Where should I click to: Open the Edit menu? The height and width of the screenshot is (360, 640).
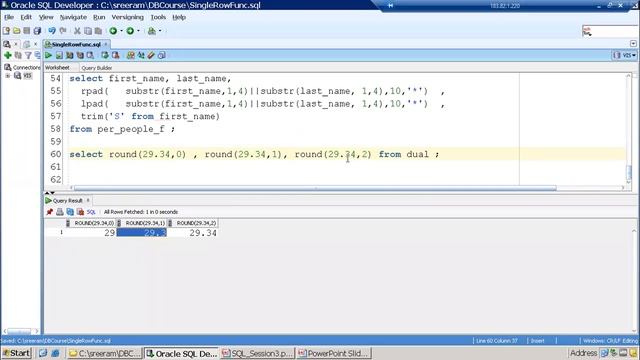(26, 17)
